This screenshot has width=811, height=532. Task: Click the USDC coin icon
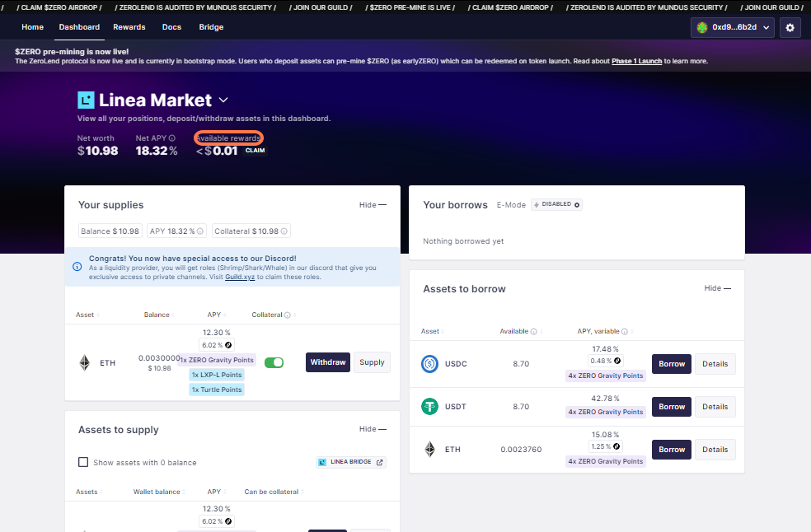[x=429, y=364]
